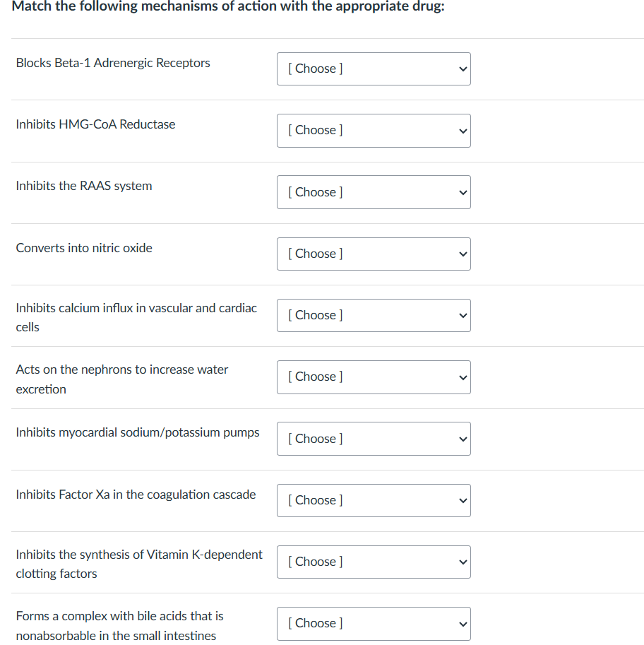Select the Choose placeholder for clotting factors question

[313, 562]
